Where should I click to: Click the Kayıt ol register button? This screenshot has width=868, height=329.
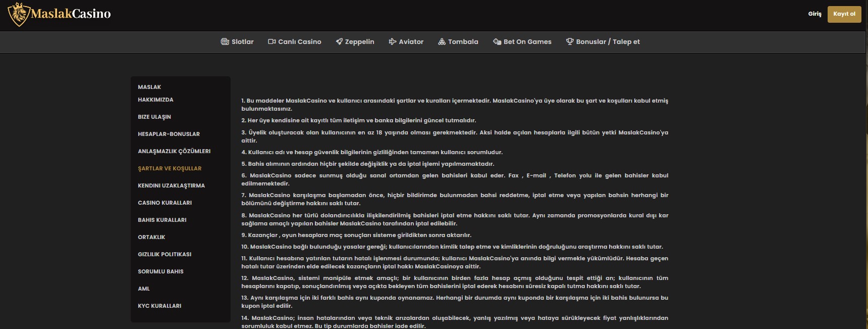tap(844, 14)
